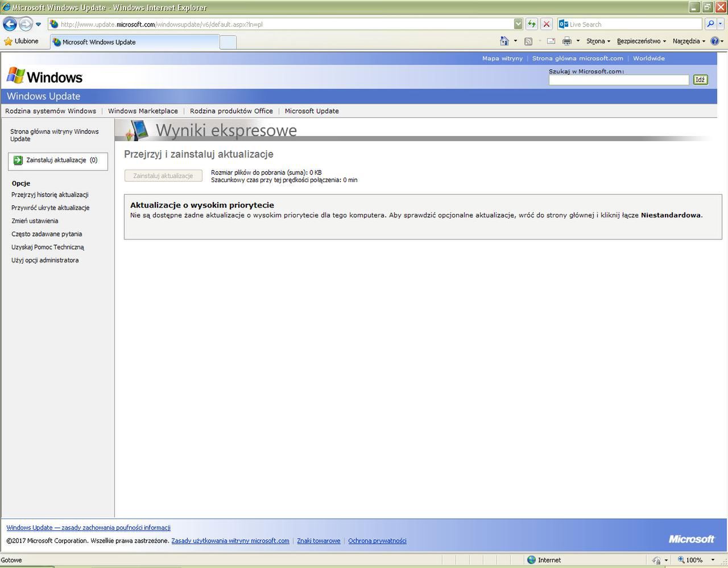Viewport: 728px width, 568px height.
Task: Click the Print icon
Action: pyautogui.click(x=566, y=41)
